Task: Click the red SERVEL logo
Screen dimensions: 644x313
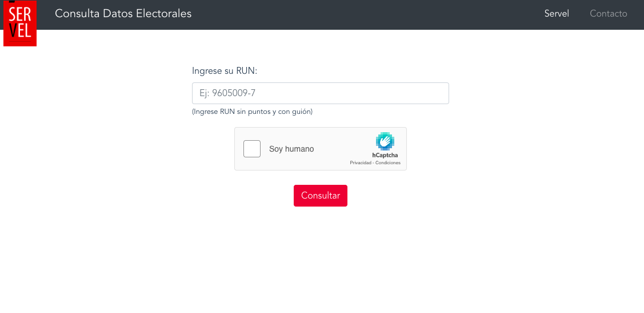Action: [20, 23]
